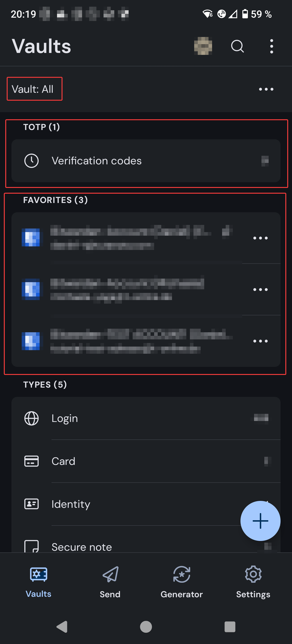
Task: Open the Login type category
Action: (146, 418)
